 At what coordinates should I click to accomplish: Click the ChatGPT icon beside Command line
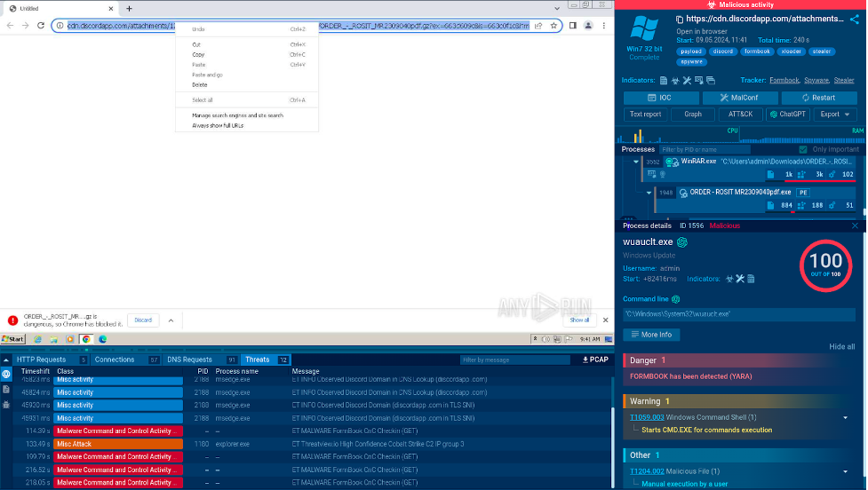(676, 299)
